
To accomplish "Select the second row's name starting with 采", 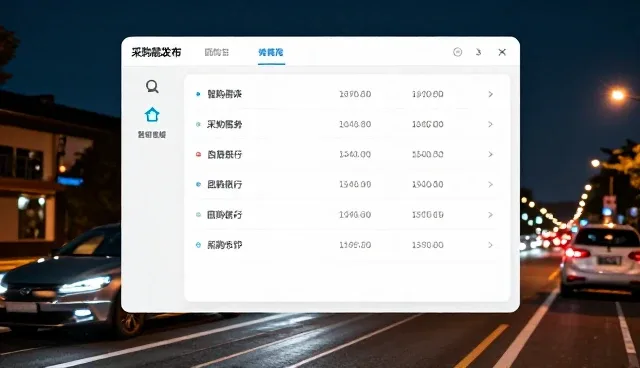I will (x=224, y=124).
